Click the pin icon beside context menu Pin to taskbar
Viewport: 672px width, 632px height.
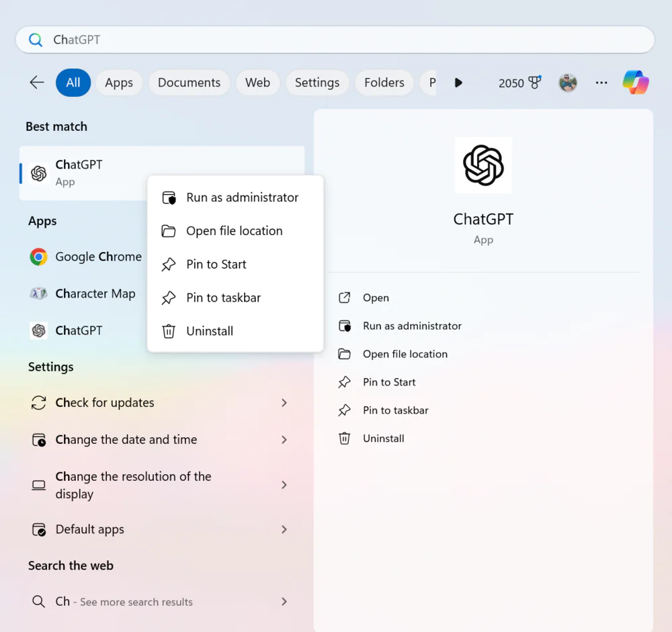pos(169,298)
